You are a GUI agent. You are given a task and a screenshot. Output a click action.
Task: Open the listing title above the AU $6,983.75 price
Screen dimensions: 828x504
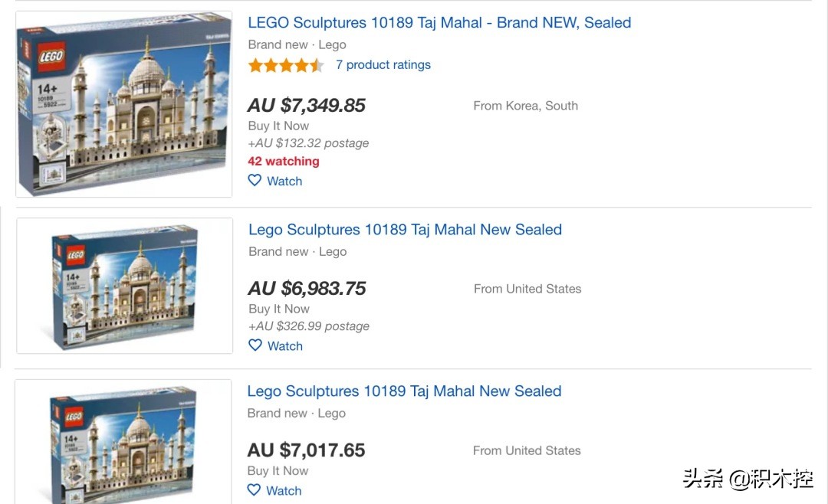click(405, 230)
